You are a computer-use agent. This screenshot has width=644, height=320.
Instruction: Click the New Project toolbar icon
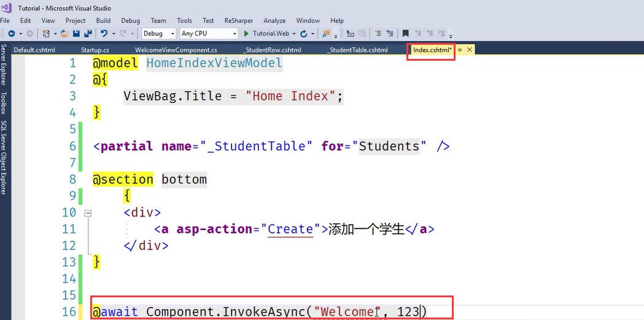[x=47, y=34]
